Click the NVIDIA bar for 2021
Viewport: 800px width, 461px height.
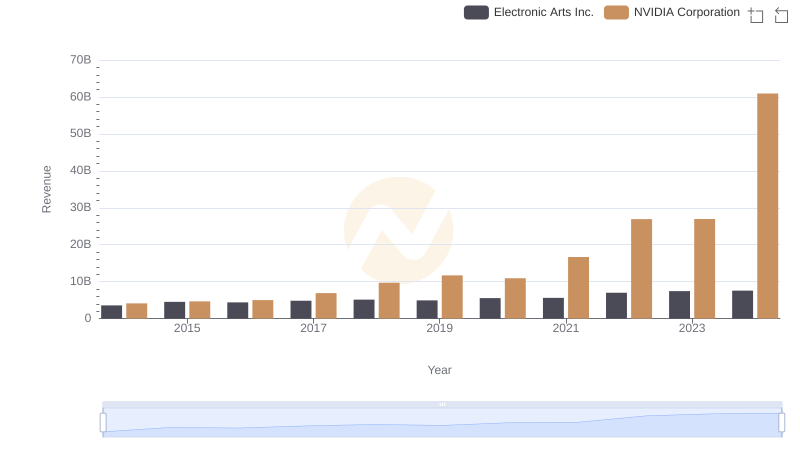click(x=578, y=288)
